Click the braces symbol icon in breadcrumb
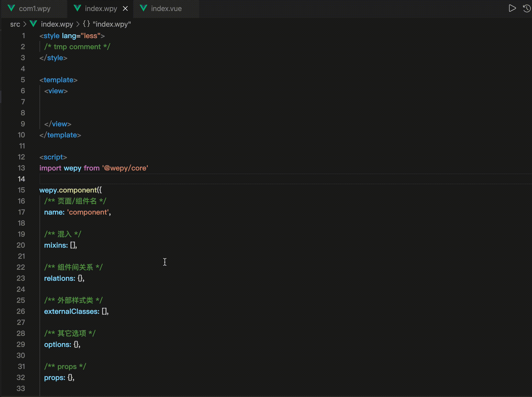The height and width of the screenshot is (397, 532). click(87, 24)
